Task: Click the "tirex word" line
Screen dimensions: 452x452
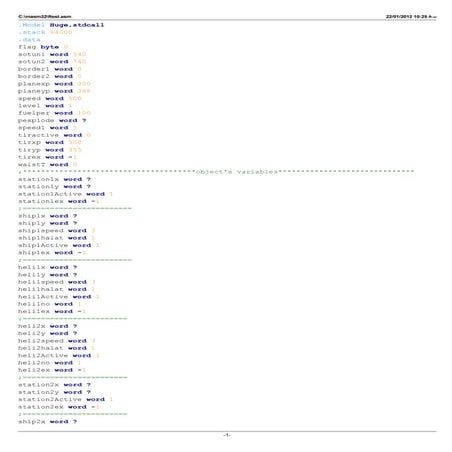Action: [x=47, y=157]
